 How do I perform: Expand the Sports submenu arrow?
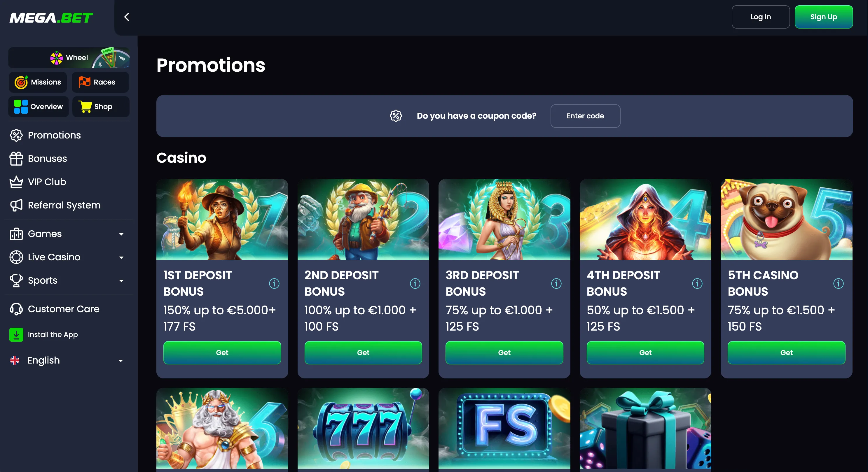121,281
